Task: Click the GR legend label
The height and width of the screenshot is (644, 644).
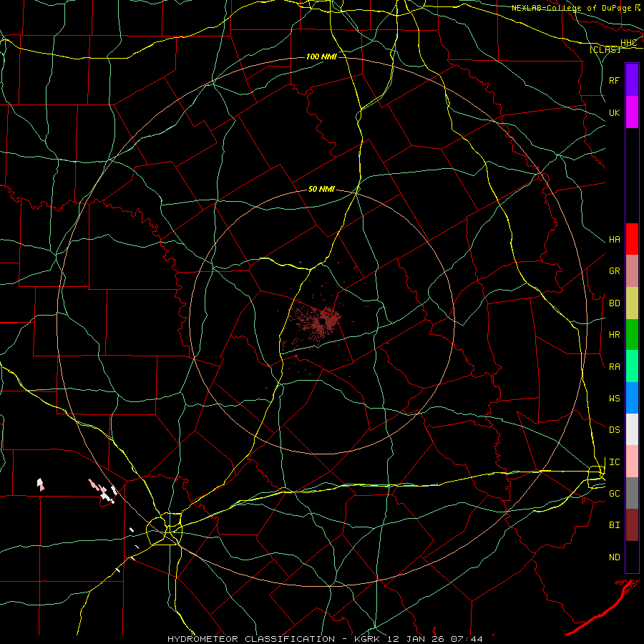Action: (614, 271)
